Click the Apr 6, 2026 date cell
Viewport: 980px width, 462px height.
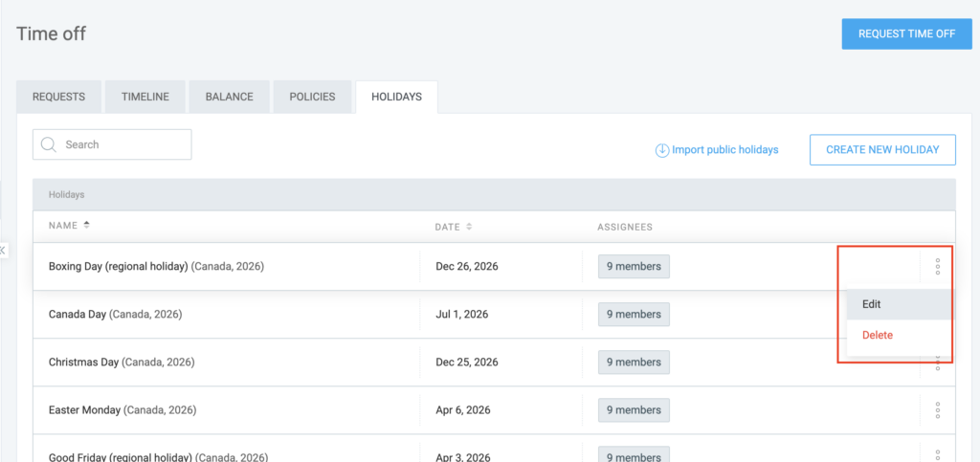463,410
